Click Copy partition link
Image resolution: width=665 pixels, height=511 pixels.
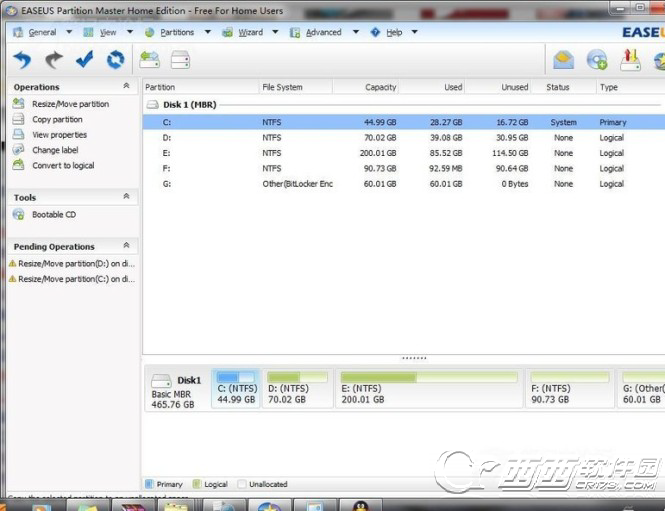coord(57,119)
